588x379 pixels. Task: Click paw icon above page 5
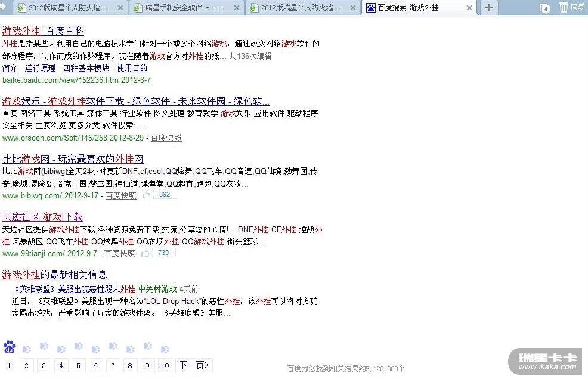coord(78,346)
